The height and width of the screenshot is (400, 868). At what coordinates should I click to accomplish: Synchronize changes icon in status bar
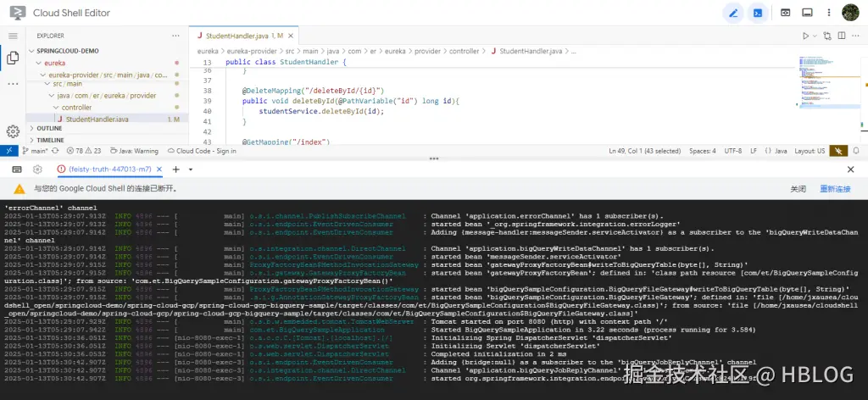55,151
